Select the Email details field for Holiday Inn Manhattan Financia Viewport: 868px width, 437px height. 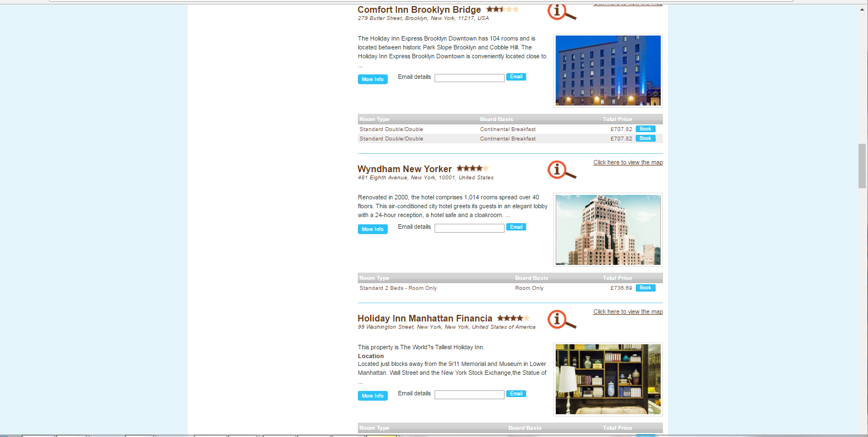pos(470,395)
